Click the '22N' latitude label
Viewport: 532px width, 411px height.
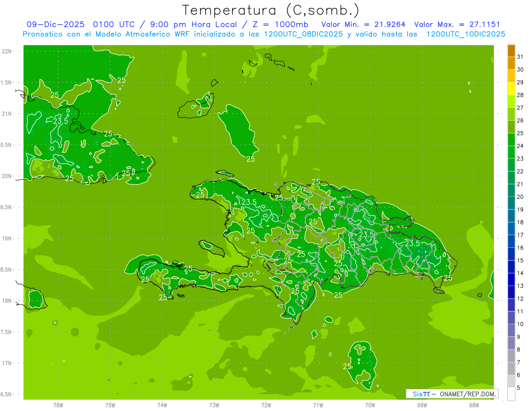point(7,51)
